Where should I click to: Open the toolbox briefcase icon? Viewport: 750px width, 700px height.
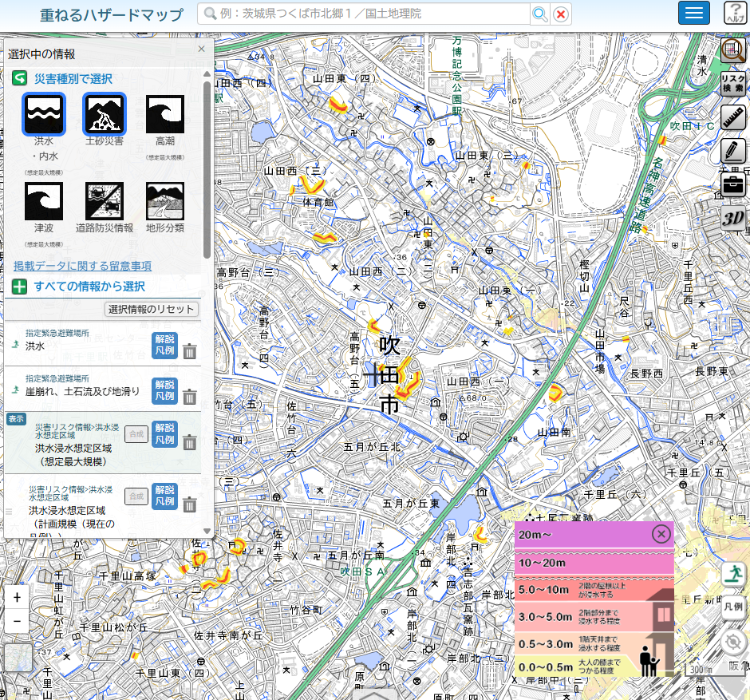click(732, 184)
